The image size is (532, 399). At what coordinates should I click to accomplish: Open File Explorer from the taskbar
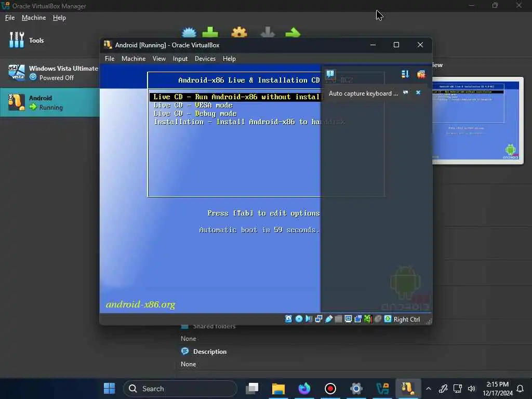pos(278,389)
